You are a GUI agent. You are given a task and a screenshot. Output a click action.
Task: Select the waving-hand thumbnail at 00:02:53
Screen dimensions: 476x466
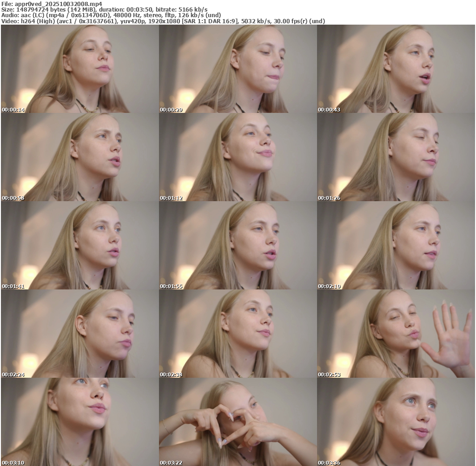tap(396, 334)
